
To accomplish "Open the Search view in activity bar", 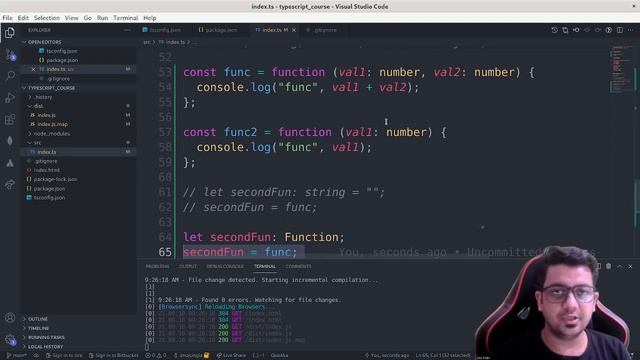I will (x=10, y=76).
